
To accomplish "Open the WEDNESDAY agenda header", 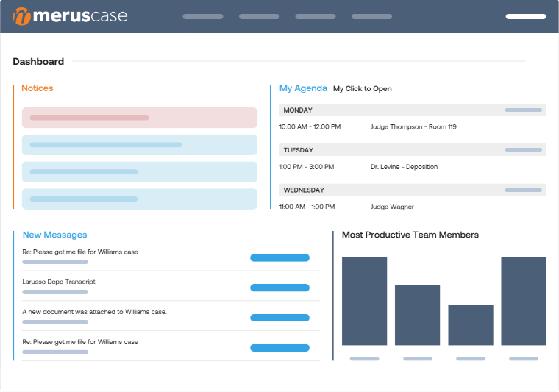I will 413,190.
